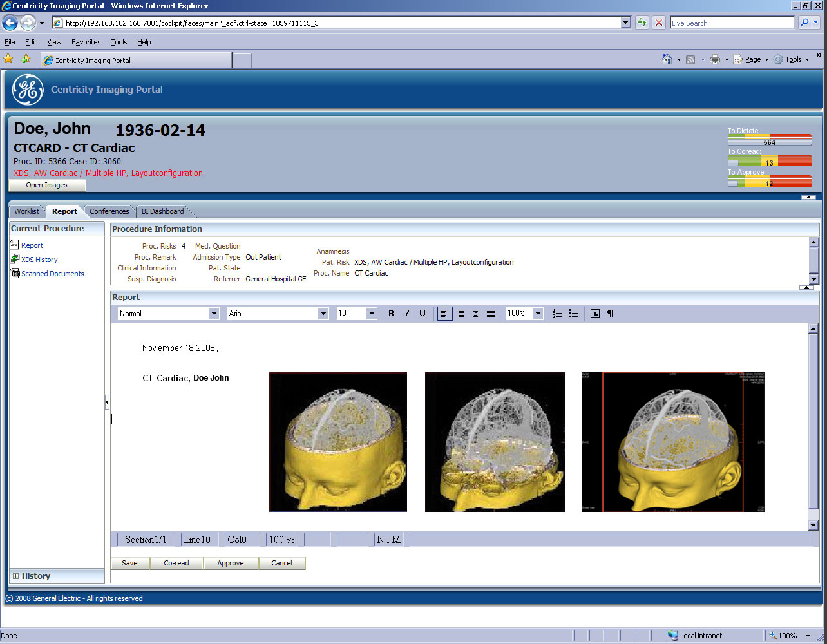This screenshot has height=644, width=827.
Task: Insert a numbered list
Action: [x=558, y=314]
